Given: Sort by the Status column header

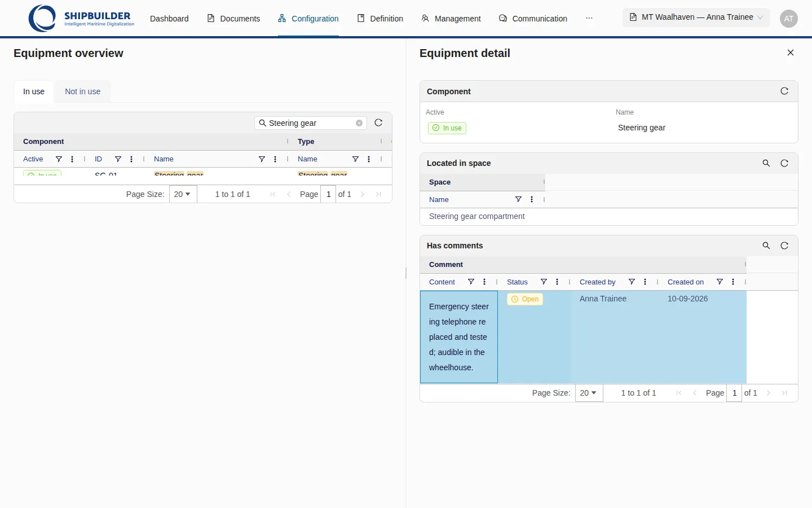Looking at the screenshot, I should click(517, 282).
